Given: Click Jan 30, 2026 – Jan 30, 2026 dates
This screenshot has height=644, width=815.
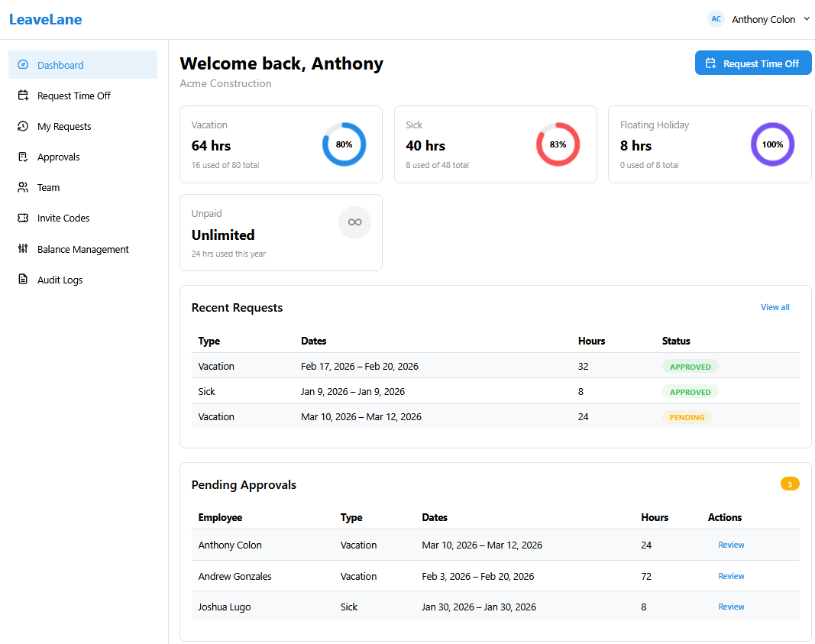Looking at the screenshot, I should click(479, 607).
